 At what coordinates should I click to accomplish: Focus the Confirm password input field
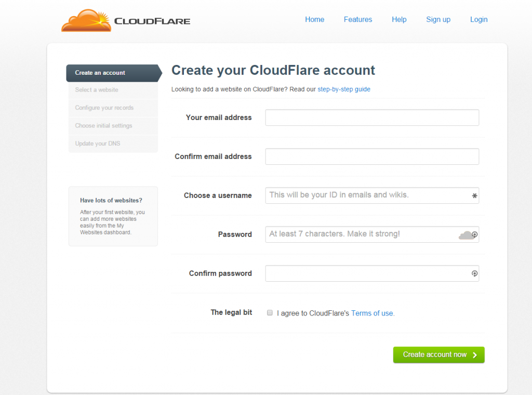(372, 273)
